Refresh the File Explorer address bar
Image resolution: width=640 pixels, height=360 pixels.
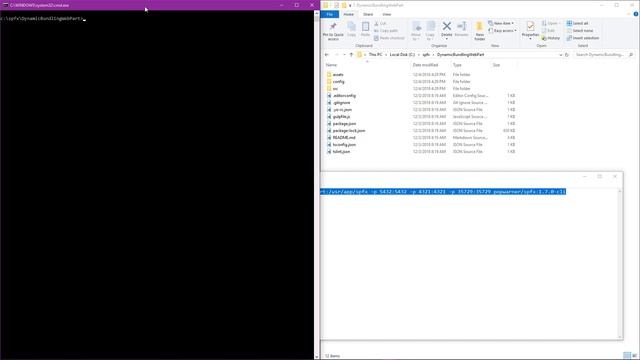(567, 55)
